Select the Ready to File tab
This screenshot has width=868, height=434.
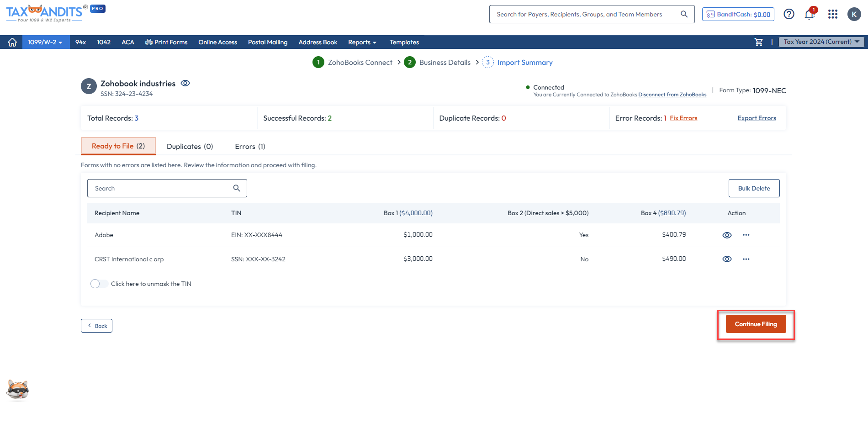[118, 146]
